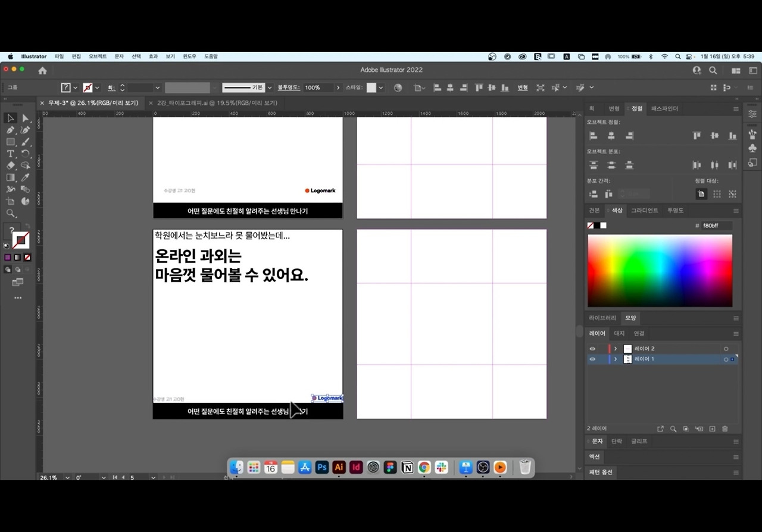Select the Eyedropper tool
762x532 pixels.
[26, 178]
